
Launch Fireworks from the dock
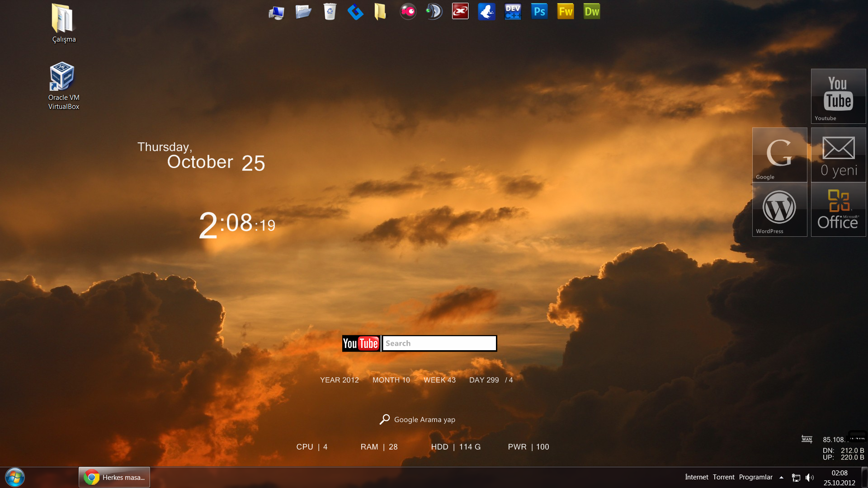[565, 12]
